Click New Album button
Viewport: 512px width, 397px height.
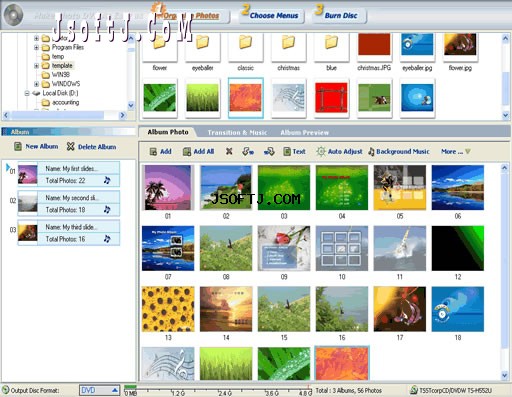tap(36, 146)
